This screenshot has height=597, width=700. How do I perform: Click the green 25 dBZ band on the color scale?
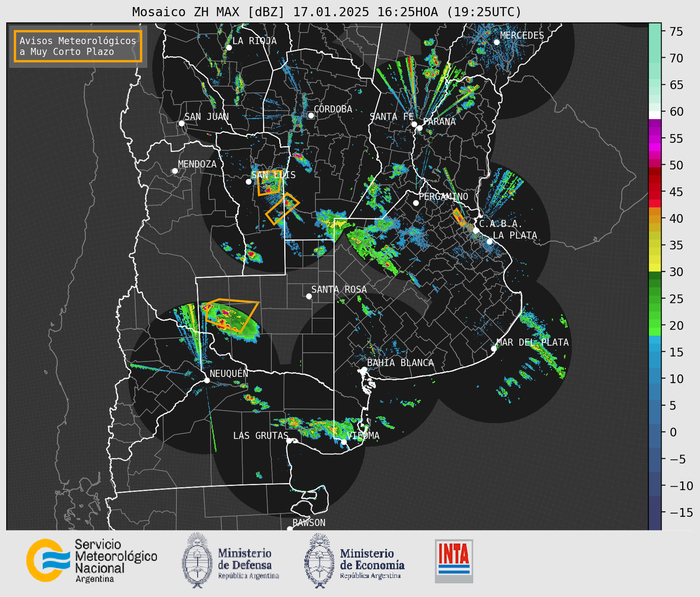tap(655, 298)
